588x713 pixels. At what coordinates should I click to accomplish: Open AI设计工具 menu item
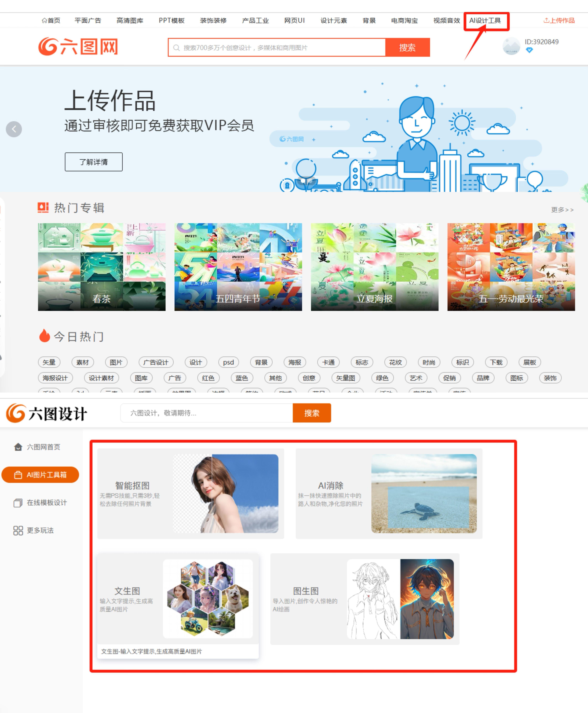(485, 21)
